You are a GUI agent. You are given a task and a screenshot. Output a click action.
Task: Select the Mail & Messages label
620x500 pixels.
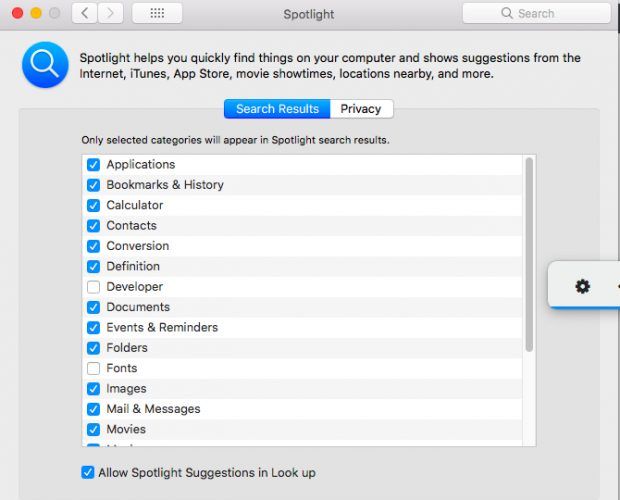pyautogui.click(x=153, y=409)
